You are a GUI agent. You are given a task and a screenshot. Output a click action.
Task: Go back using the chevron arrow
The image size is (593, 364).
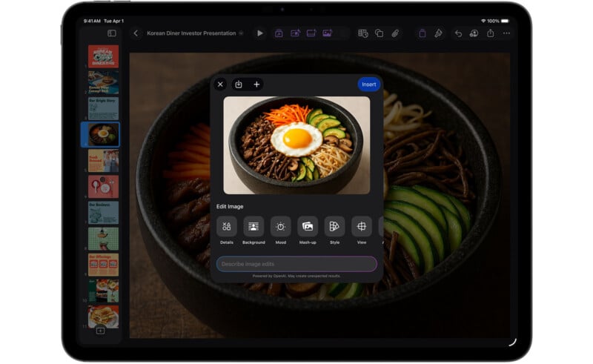pos(136,33)
